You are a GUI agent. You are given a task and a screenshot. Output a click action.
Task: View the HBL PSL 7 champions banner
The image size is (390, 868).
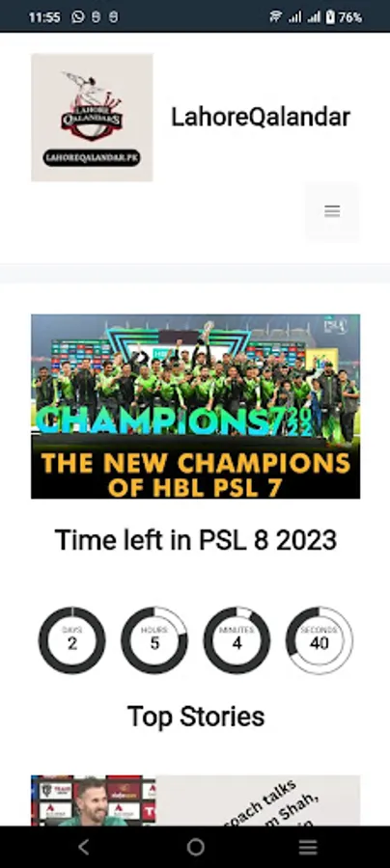(x=195, y=406)
